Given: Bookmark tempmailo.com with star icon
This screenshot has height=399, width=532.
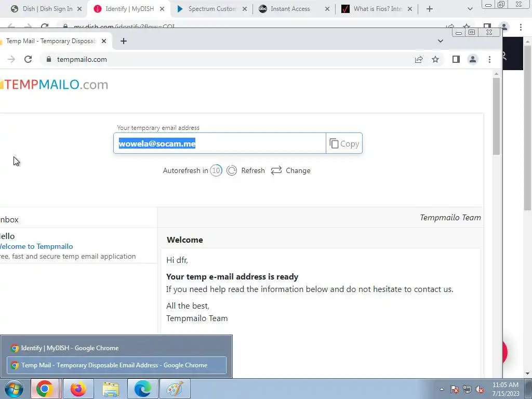Looking at the screenshot, I should click(x=435, y=59).
